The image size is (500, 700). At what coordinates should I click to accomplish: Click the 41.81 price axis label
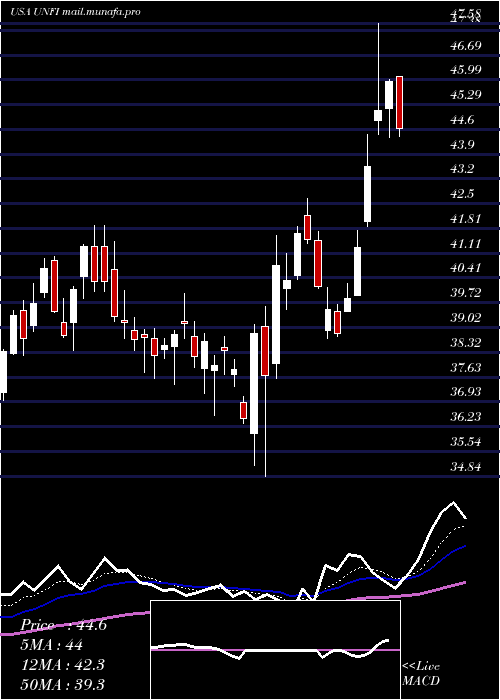point(466,219)
